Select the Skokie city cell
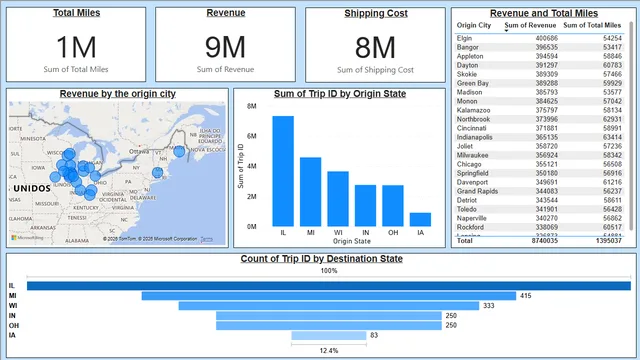This screenshot has width=640, height=360. pyautogui.click(x=467, y=74)
